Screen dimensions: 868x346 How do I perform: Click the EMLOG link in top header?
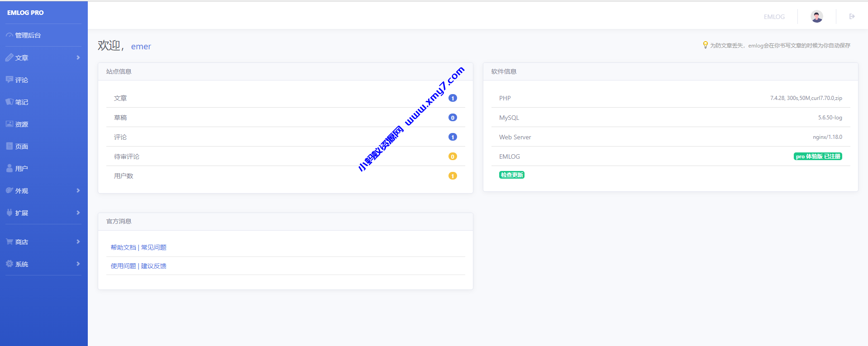click(x=774, y=17)
